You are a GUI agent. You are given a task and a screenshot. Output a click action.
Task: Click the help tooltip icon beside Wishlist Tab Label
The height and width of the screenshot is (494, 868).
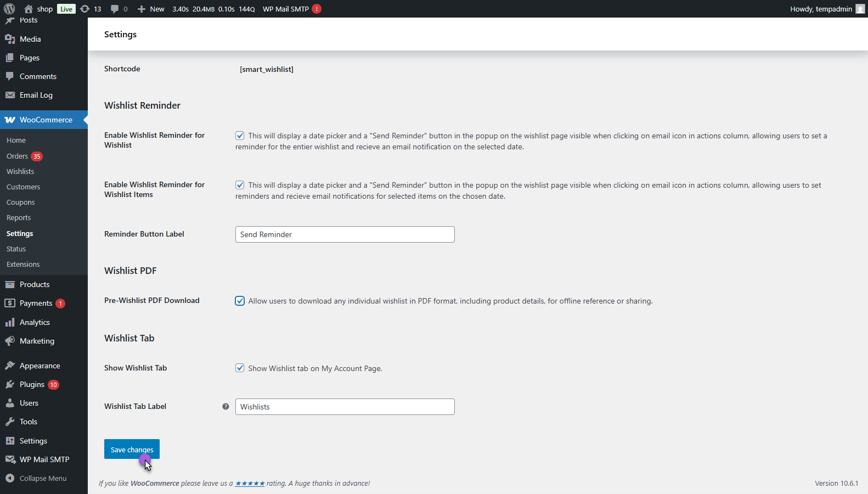tap(226, 407)
